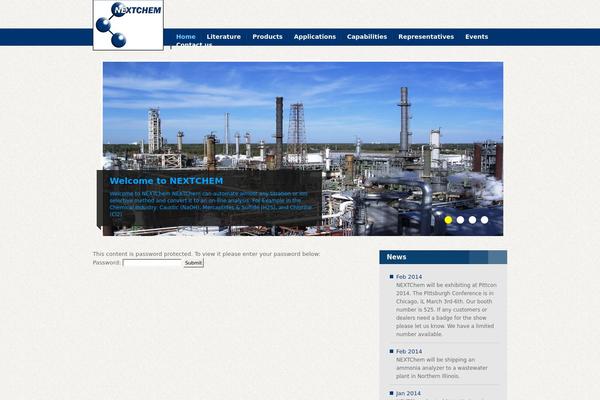Open the Home menu item
This screenshot has width=600, height=400.
(x=186, y=37)
